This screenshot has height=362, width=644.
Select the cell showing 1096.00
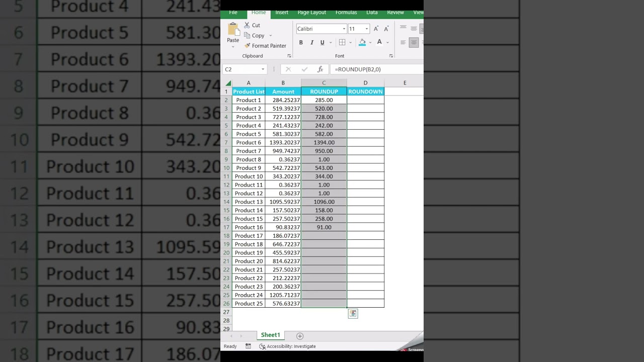tap(324, 202)
